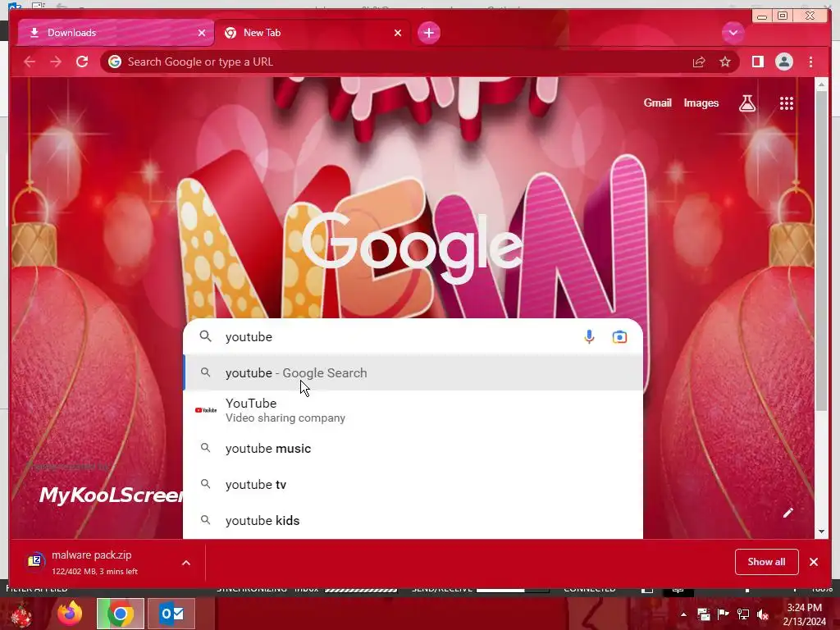Open Chrome from taskbar
Screen dimensions: 840x630
click(120, 614)
